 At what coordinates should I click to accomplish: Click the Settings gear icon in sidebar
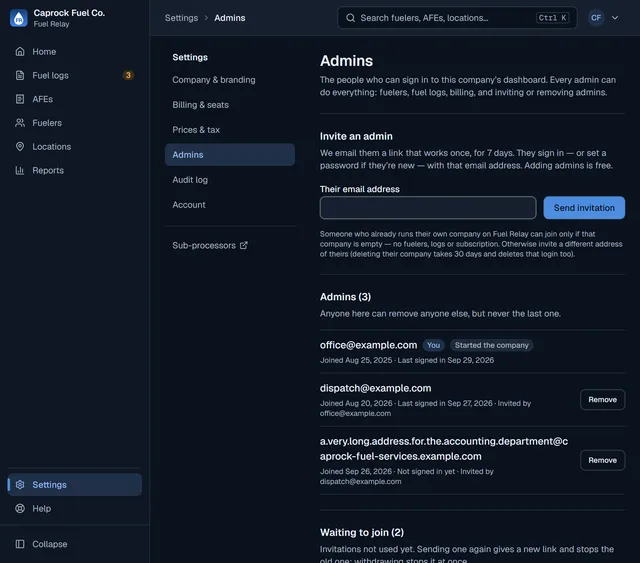(20, 484)
